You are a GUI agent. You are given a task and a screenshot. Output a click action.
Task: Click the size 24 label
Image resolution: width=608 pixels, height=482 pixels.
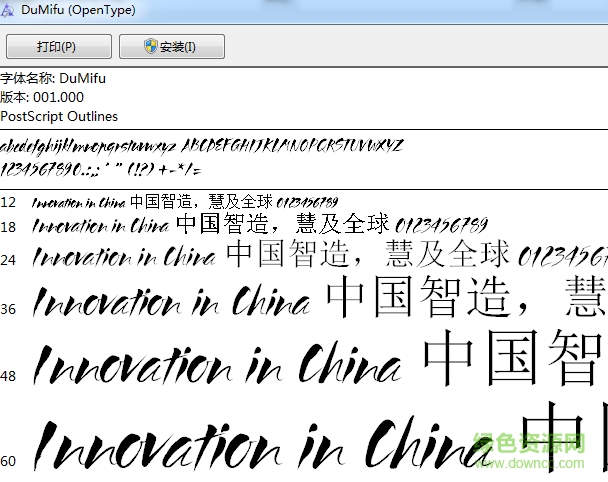point(8,260)
